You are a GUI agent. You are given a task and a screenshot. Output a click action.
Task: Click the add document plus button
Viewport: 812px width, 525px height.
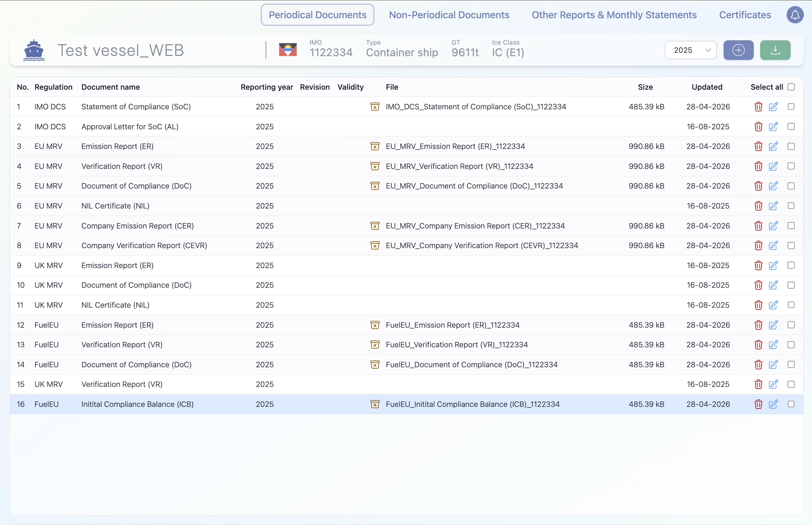[x=738, y=50]
